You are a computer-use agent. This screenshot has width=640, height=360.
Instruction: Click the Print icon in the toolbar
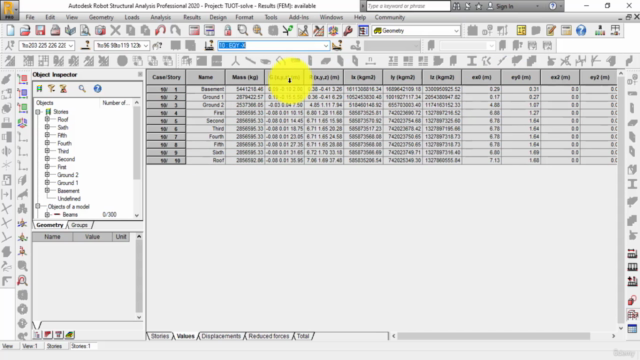tap(55, 31)
